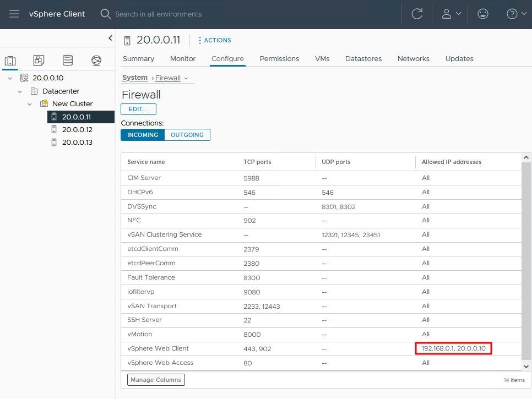Sort by Service name column header
This screenshot has height=399, width=532.
146,162
